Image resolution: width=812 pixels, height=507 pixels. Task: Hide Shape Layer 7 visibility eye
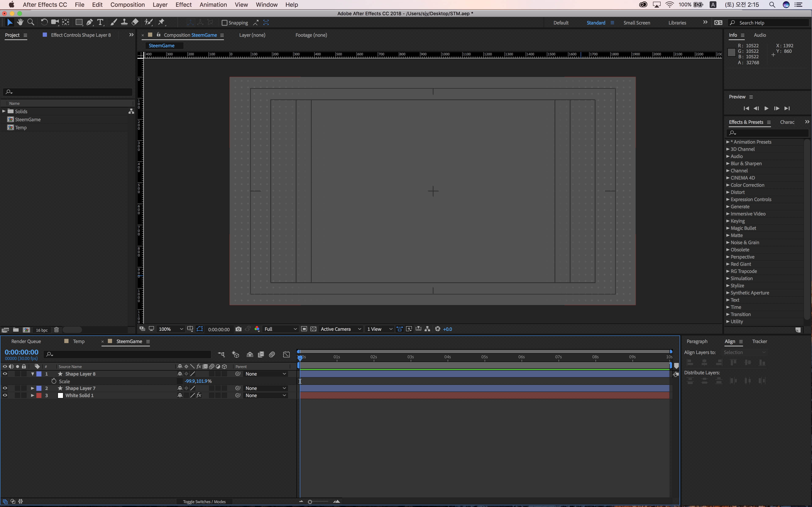coord(5,388)
